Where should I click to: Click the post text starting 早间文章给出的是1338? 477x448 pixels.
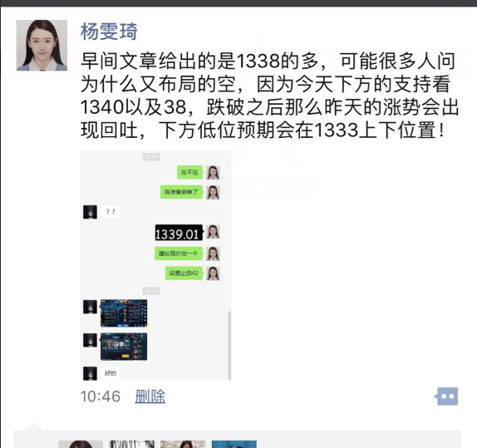tap(269, 96)
